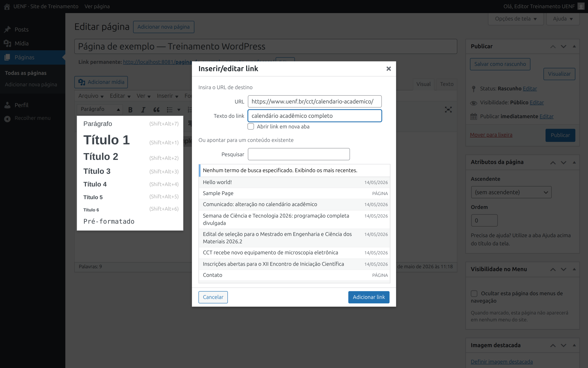Move Atributos da página panel up
The height and width of the screenshot is (368, 588).
[x=553, y=162]
